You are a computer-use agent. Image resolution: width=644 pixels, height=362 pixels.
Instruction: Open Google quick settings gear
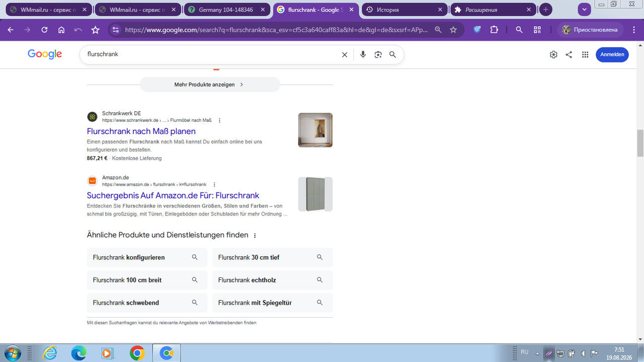(x=553, y=55)
